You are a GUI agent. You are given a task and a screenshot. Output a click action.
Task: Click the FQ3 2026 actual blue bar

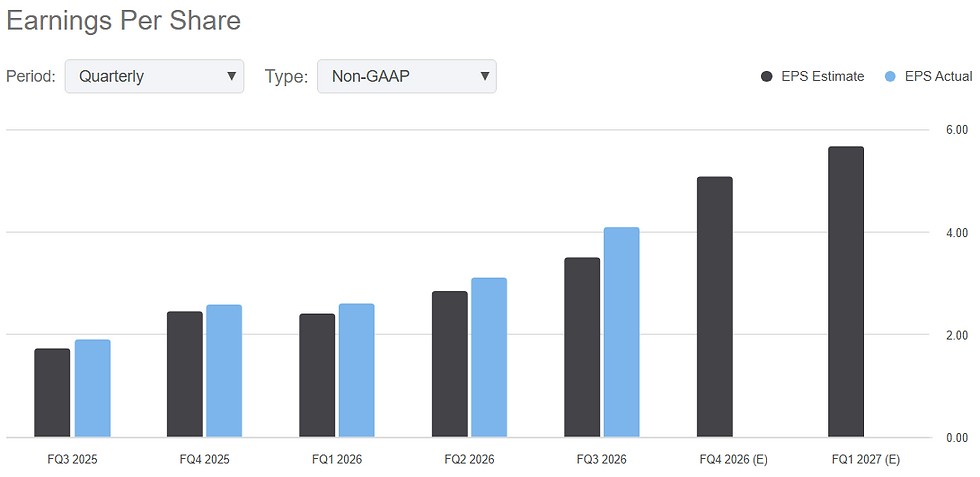pos(621,332)
